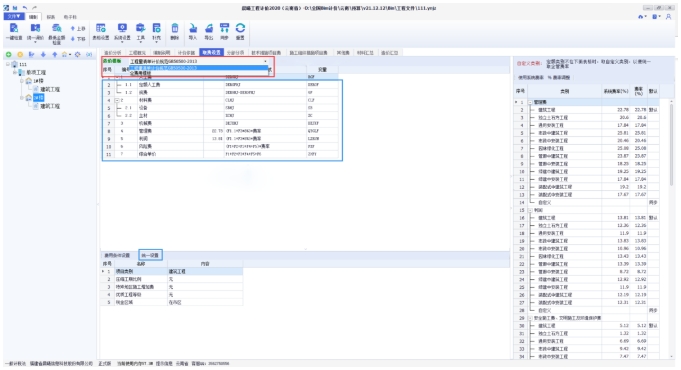Open the 其他费 tab
681x370 pixels.
(343, 53)
